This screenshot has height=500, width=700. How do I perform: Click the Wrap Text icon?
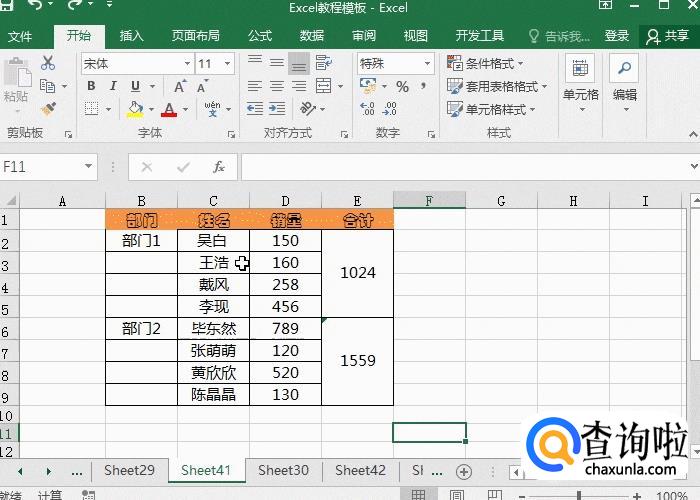pyautogui.click(x=323, y=63)
